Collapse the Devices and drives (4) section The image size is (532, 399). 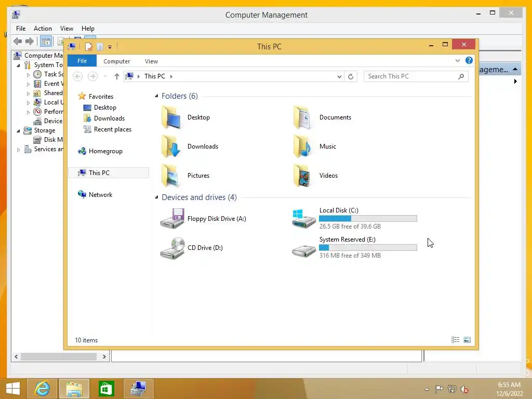click(x=156, y=197)
